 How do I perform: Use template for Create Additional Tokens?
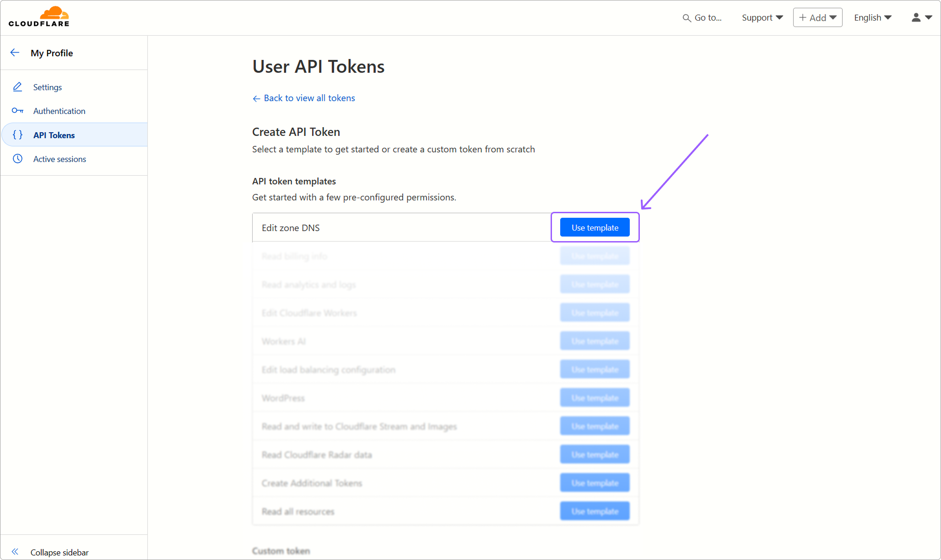click(595, 483)
